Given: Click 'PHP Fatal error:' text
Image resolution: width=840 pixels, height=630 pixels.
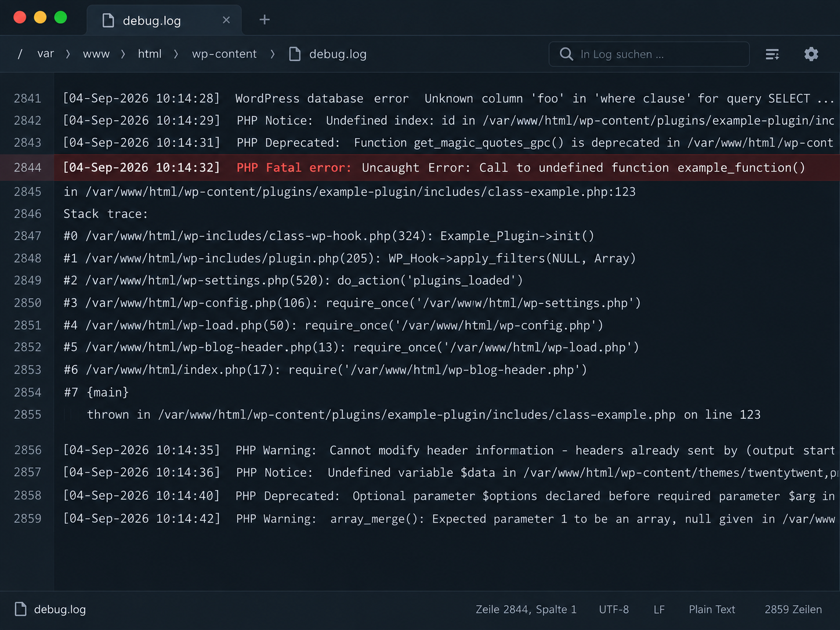Looking at the screenshot, I should coord(294,168).
